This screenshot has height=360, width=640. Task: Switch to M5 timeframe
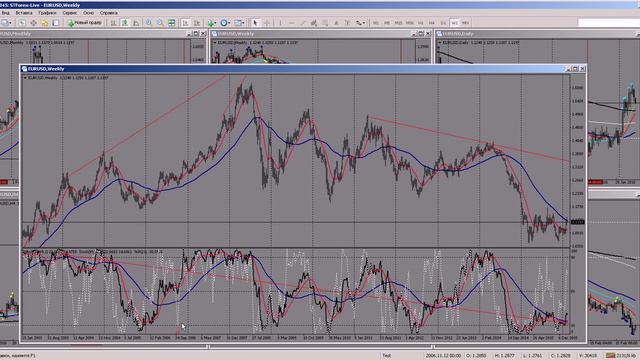pos(387,23)
